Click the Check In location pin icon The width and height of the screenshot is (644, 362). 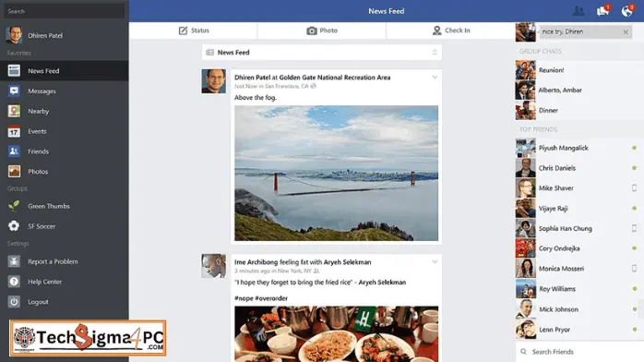pyautogui.click(x=437, y=30)
